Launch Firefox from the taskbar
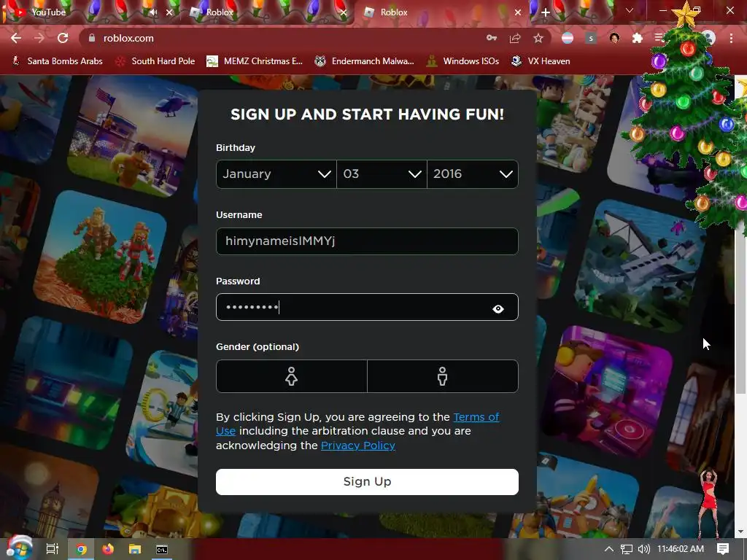This screenshot has width=747, height=560. pyautogui.click(x=108, y=549)
